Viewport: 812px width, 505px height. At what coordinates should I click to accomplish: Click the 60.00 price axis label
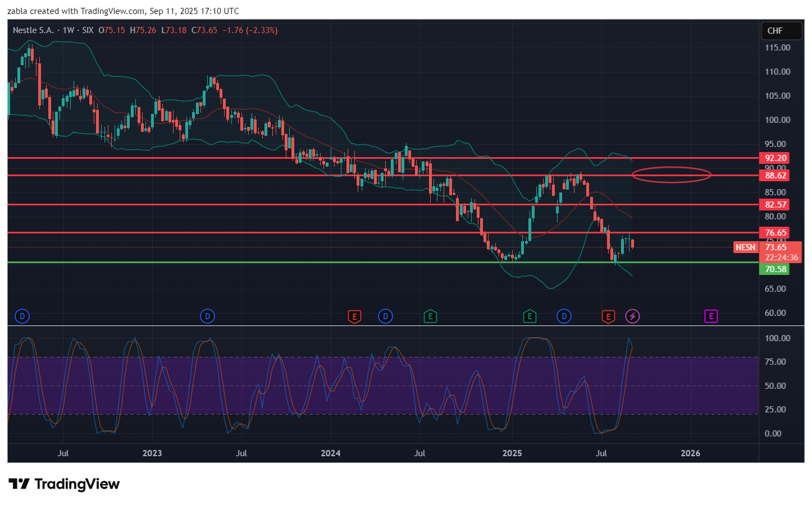(x=775, y=313)
